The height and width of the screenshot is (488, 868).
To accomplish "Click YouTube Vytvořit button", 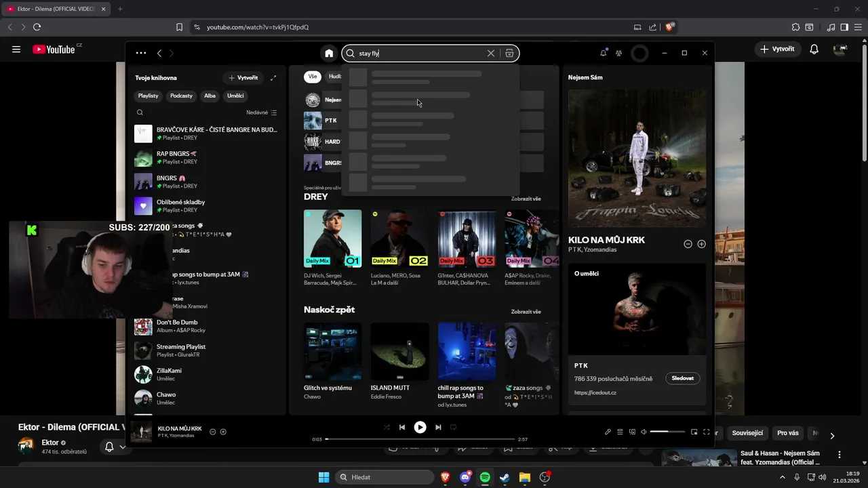I will (777, 49).
